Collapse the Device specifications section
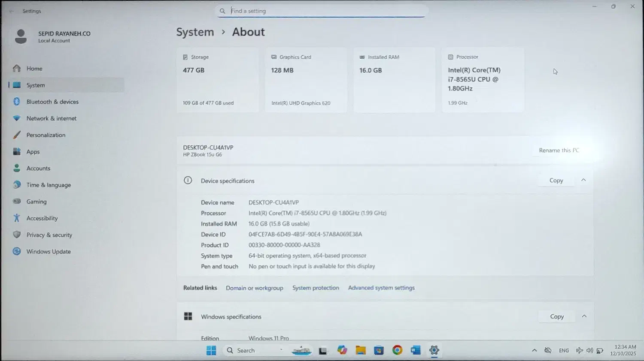 (x=583, y=180)
